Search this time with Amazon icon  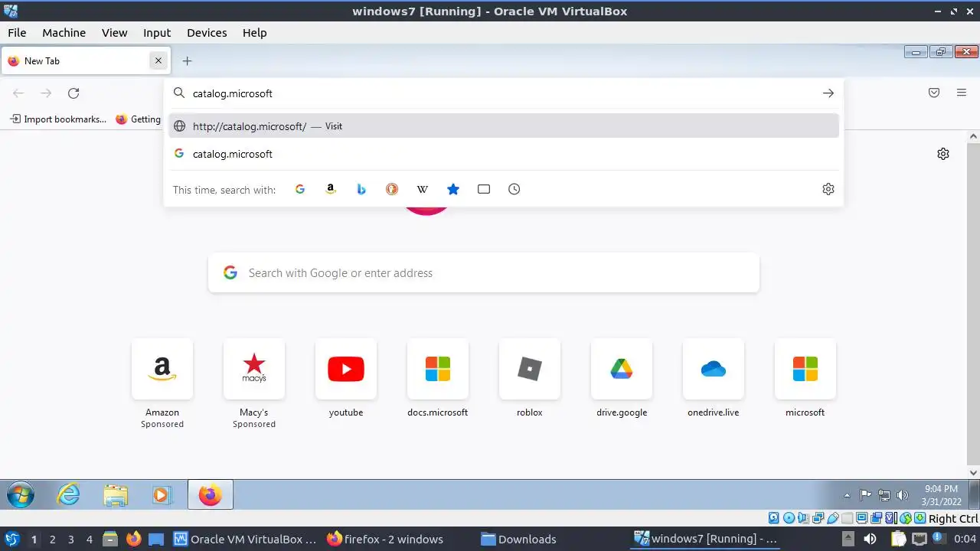coord(331,189)
